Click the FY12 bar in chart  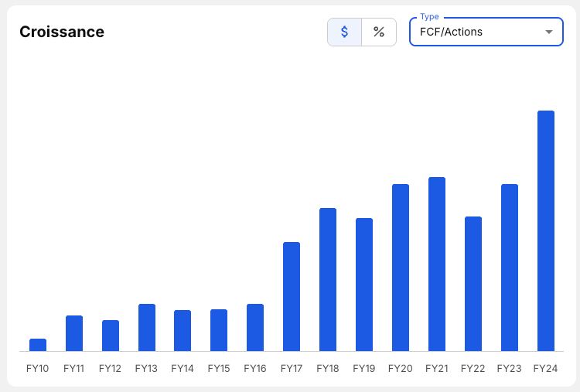tap(111, 336)
